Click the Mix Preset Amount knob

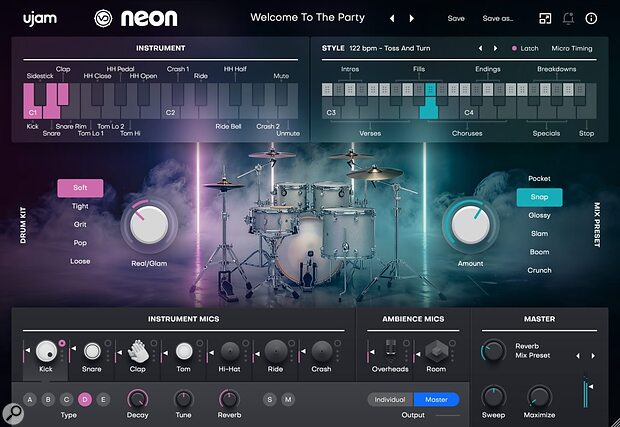pyautogui.click(x=471, y=225)
